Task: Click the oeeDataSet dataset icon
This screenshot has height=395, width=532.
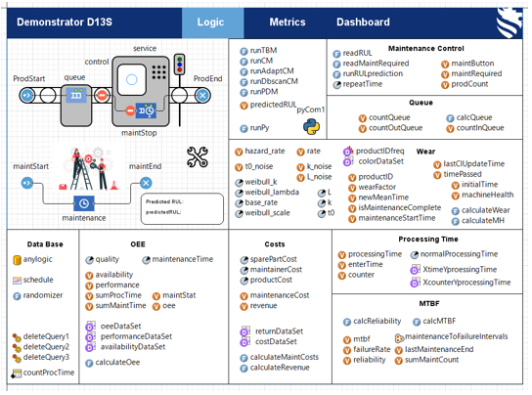Action: (x=90, y=327)
